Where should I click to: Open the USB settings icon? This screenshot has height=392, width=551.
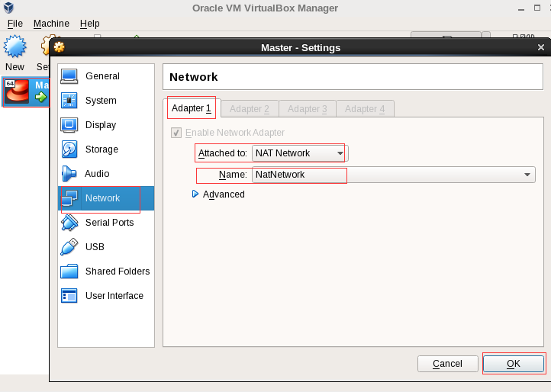pyautogui.click(x=69, y=247)
